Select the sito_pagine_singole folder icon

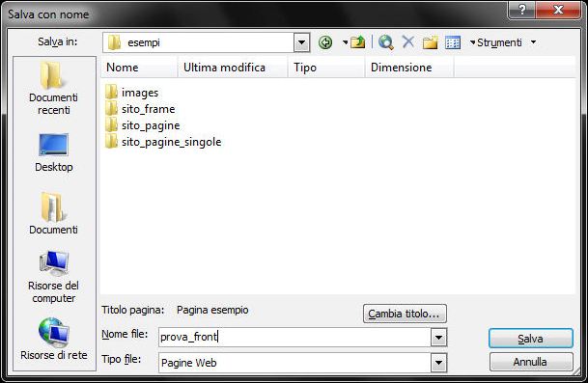pyautogui.click(x=111, y=142)
